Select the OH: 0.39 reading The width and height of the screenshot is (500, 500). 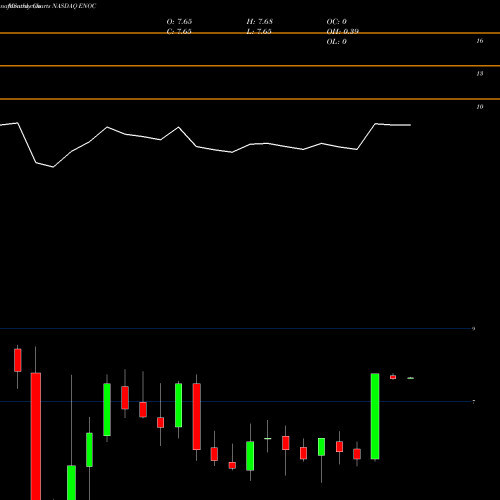click(343, 31)
